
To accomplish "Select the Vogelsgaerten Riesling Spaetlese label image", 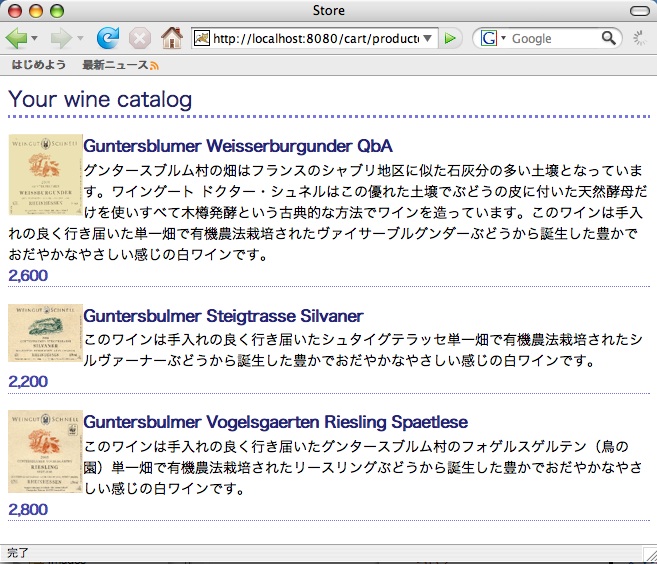I will point(45,451).
